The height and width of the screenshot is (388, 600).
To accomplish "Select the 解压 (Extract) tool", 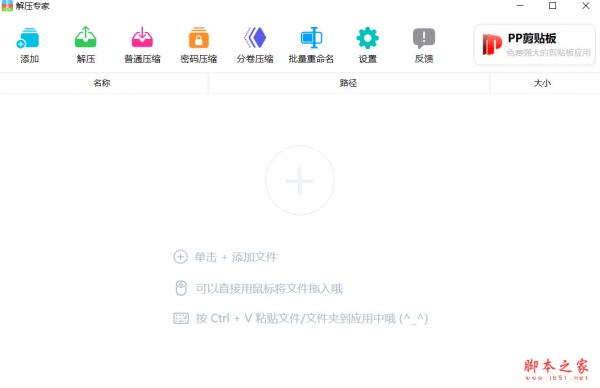I will point(85,45).
